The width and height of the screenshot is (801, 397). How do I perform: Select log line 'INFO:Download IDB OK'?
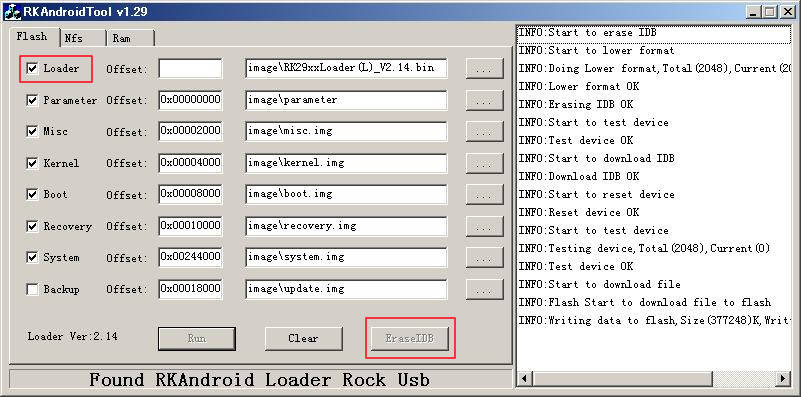[654, 176]
